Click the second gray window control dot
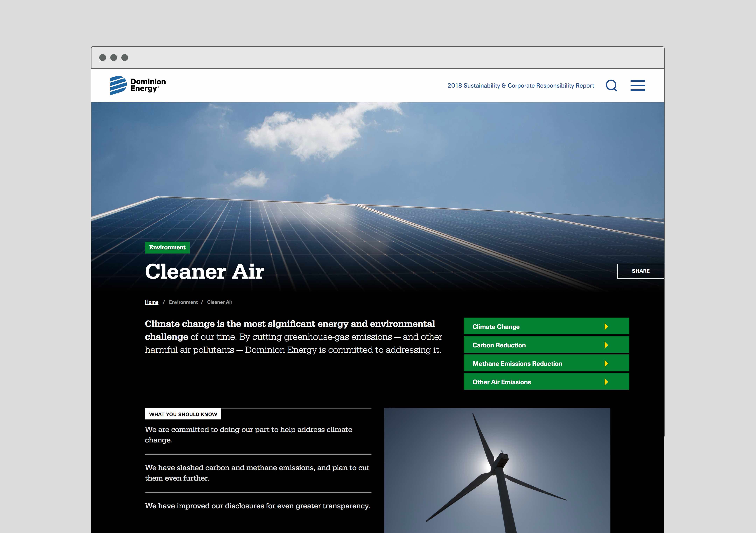The width and height of the screenshot is (756, 533). (114, 58)
